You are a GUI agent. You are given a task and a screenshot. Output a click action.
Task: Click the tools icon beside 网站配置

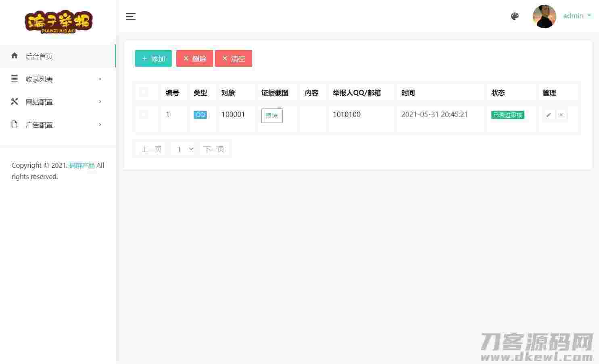click(x=15, y=102)
